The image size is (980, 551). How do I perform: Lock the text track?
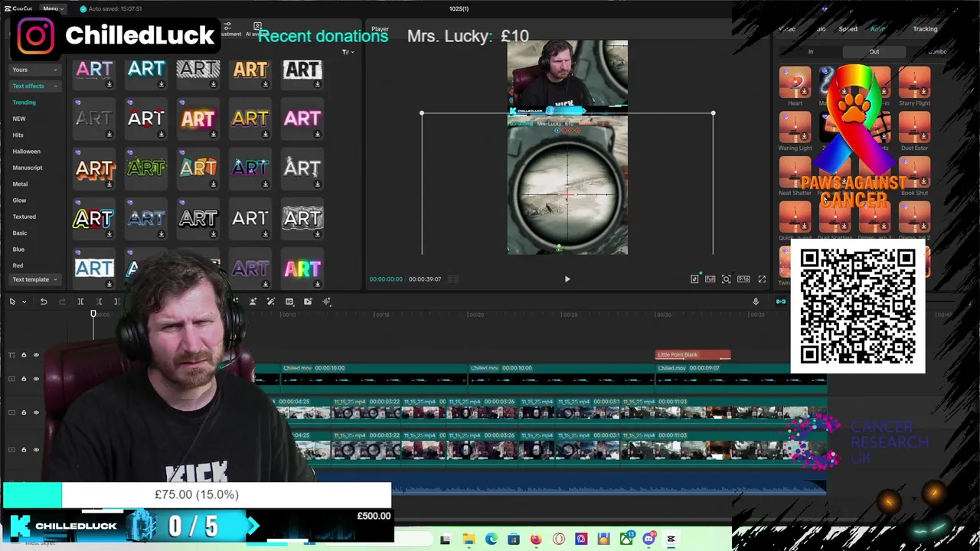tap(24, 355)
